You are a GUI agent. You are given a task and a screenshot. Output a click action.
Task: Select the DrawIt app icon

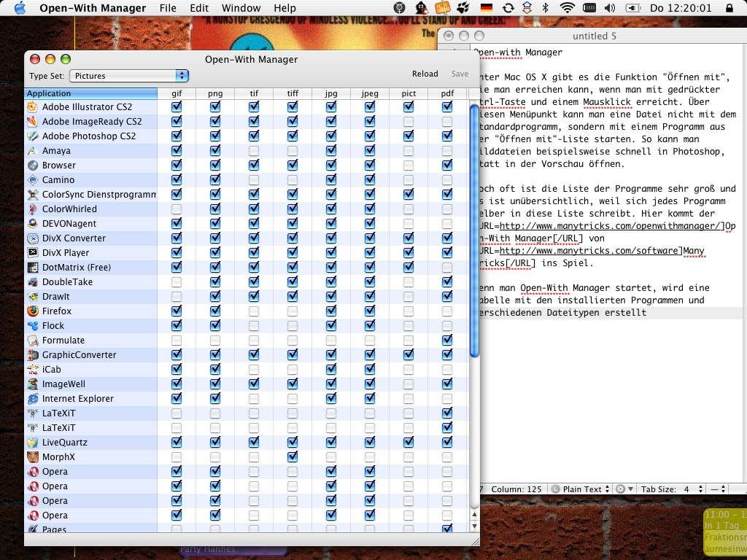(x=32, y=297)
